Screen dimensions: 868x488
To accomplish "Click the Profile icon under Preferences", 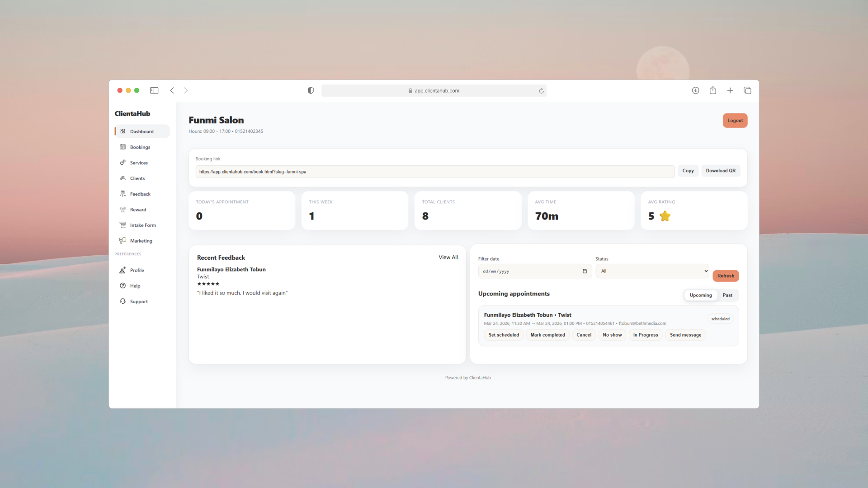I will [x=123, y=270].
